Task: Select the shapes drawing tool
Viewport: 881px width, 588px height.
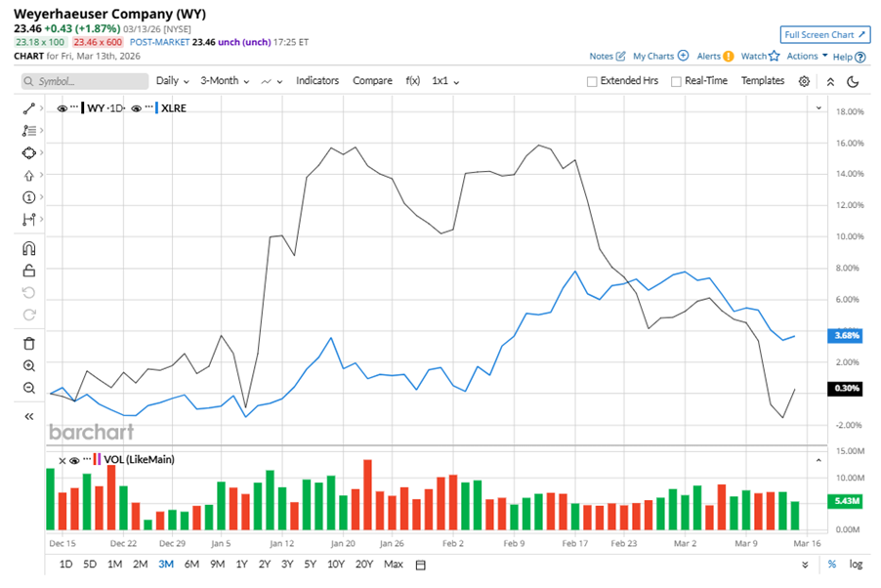Action: [x=28, y=153]
